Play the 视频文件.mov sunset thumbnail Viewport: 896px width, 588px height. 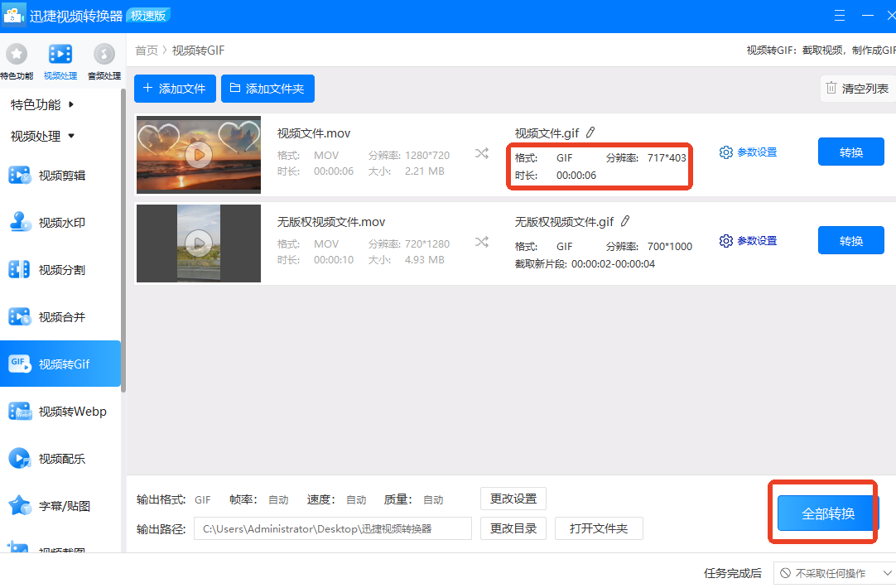(199, 155)
